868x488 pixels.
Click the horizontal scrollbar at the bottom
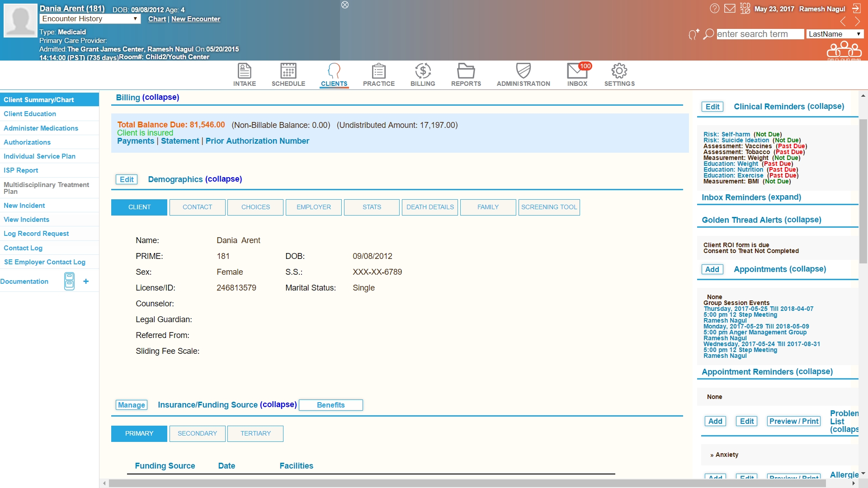[x=467, y=483]
